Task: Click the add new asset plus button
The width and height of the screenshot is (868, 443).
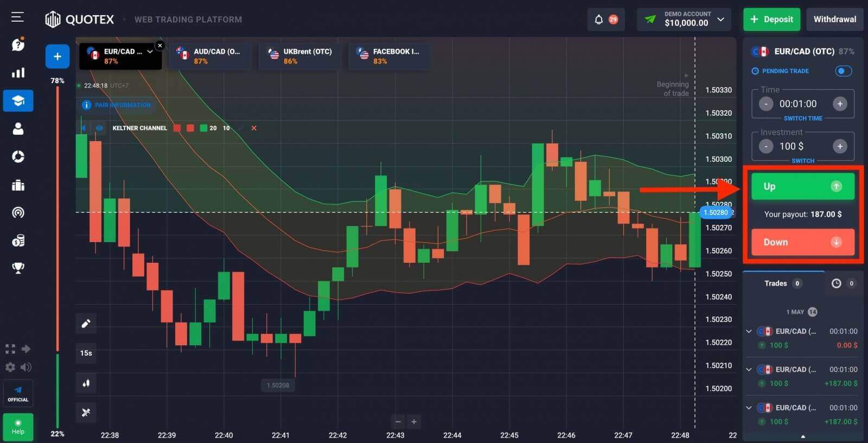Action: tap(58, 56)
